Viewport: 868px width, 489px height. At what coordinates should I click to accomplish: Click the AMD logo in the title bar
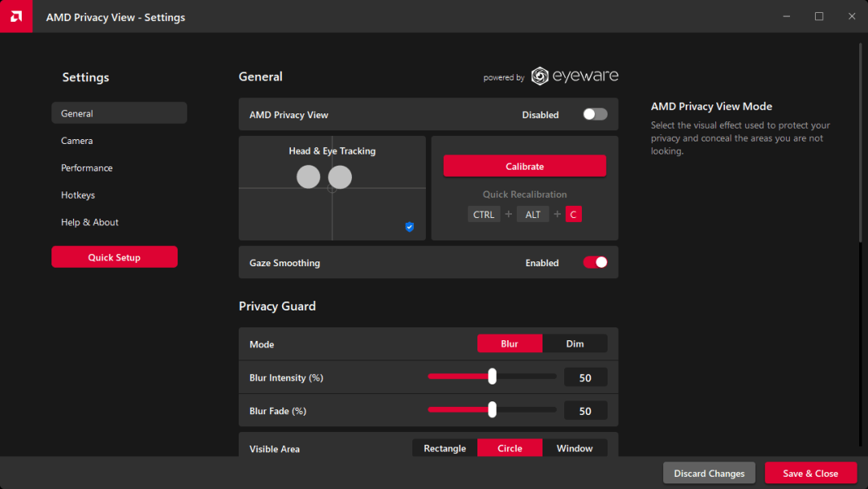click(16, 16)
